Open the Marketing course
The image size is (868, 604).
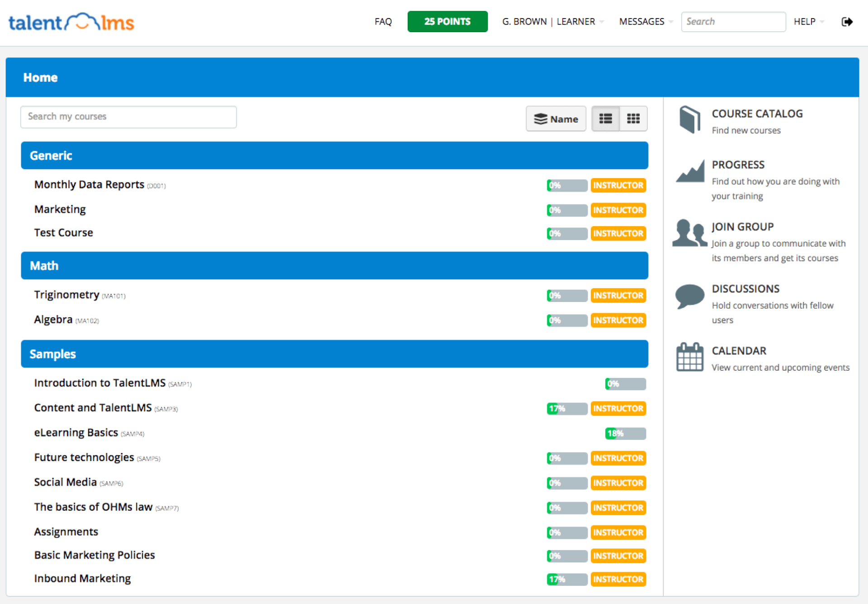coord(60,209)
